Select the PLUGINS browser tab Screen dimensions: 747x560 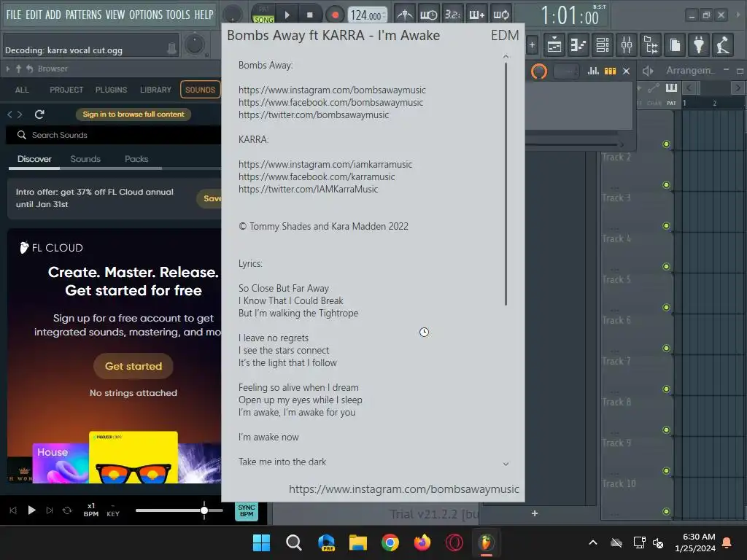pos(111,90)
